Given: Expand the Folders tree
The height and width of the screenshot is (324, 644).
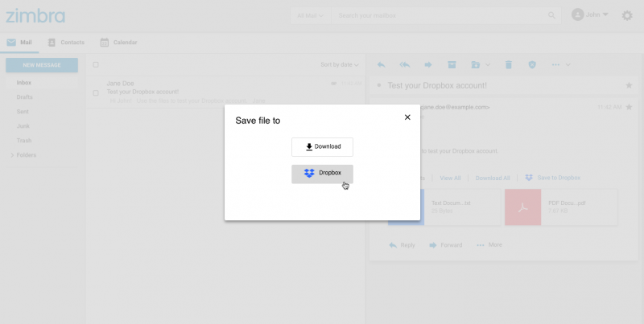Looking at the screenshot, I should (x=12, y=155).
